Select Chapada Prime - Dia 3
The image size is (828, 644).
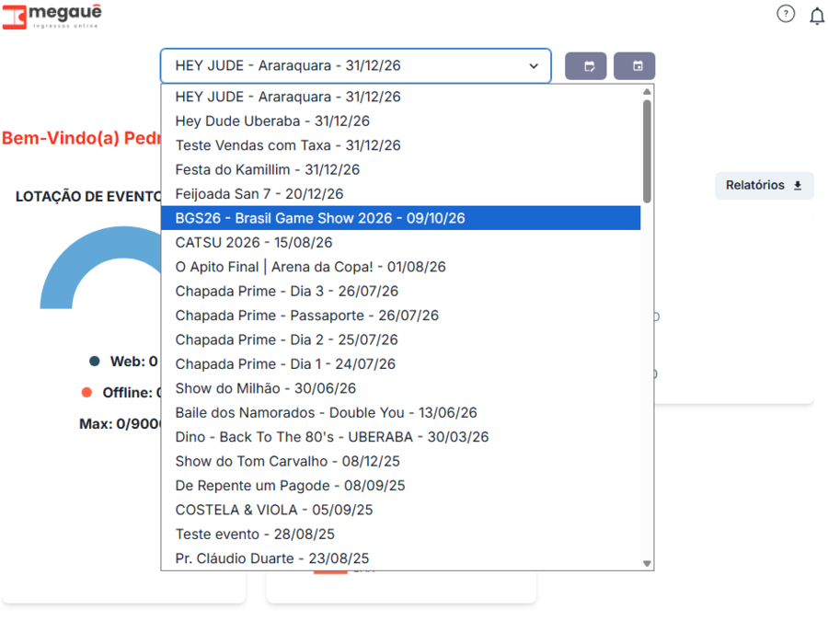401,291
